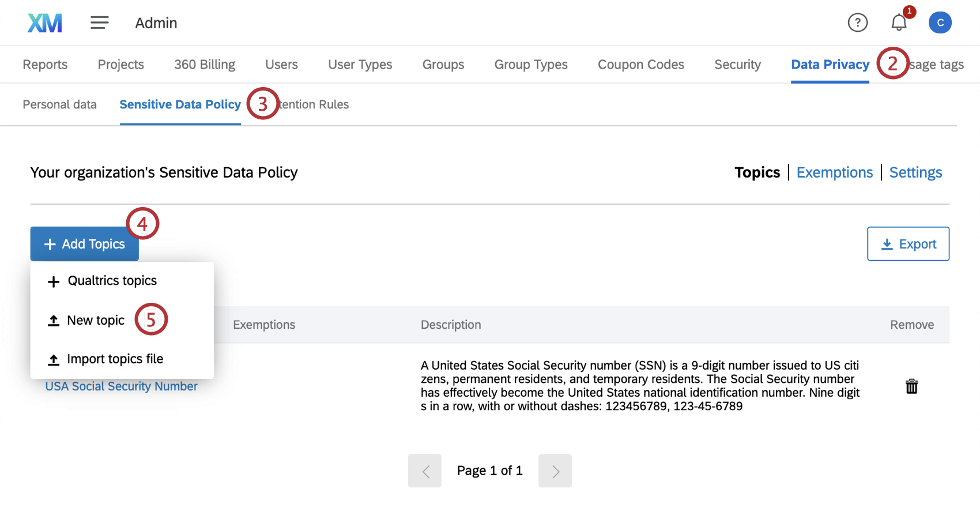Open the Exemptions view link
This screenshot has height=511, width=980.
pos(834,172)
